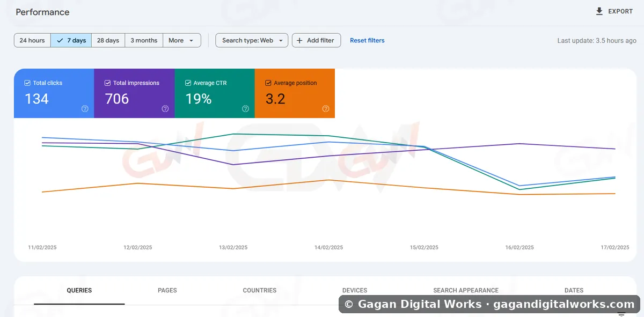Open help icon on Total impressions card

click(x=165, y=108)
